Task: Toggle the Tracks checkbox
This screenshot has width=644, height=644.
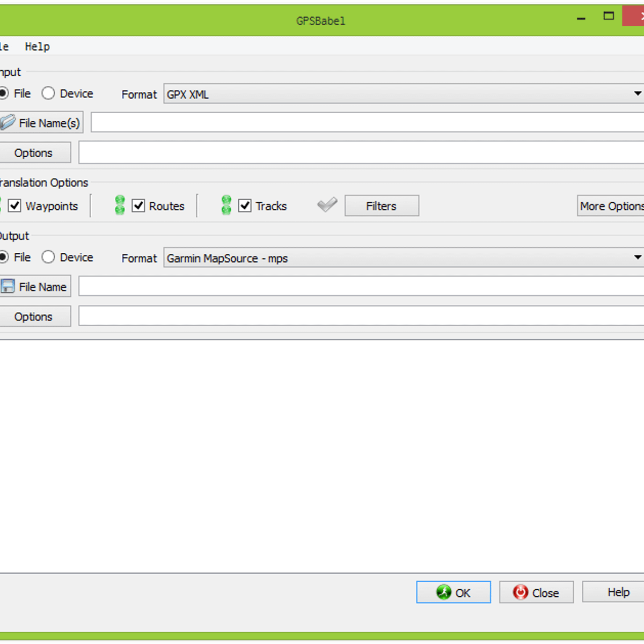Action: [245, 206]
